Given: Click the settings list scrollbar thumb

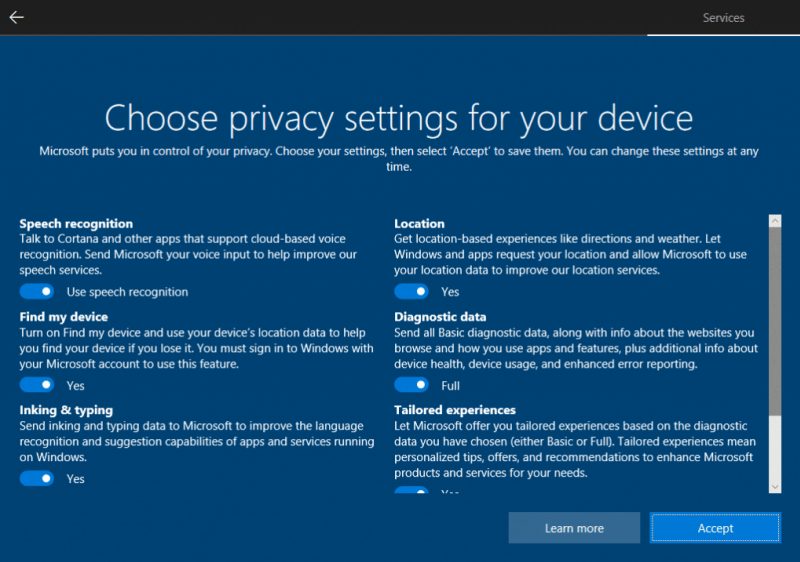Looking at the screenshot, I should pyautogui.click(x=775, y=321).
